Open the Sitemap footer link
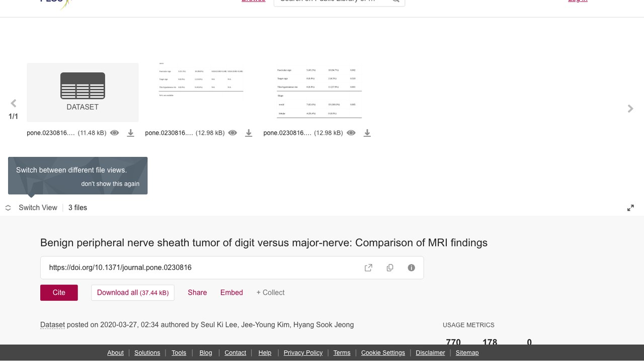 click(467, 353)
